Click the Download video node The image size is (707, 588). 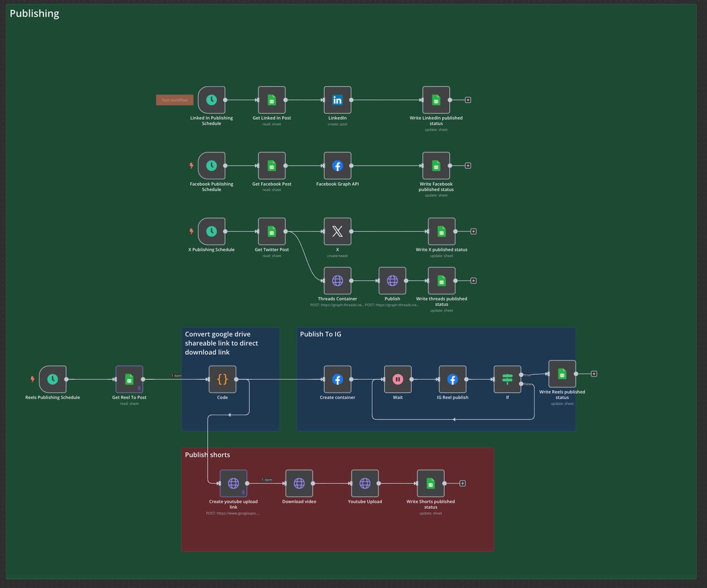pyautogui.click(x=299, y=484)
